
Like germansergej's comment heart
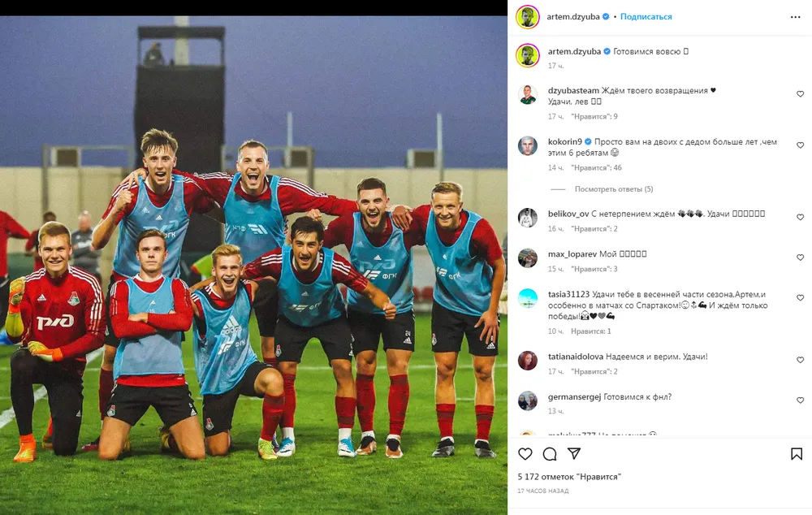pos(800,400)
